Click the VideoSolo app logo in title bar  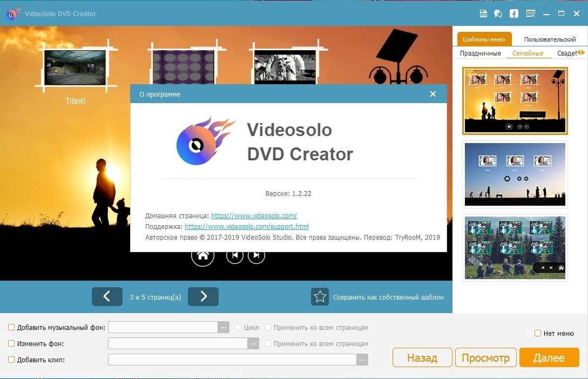(13, 14)
